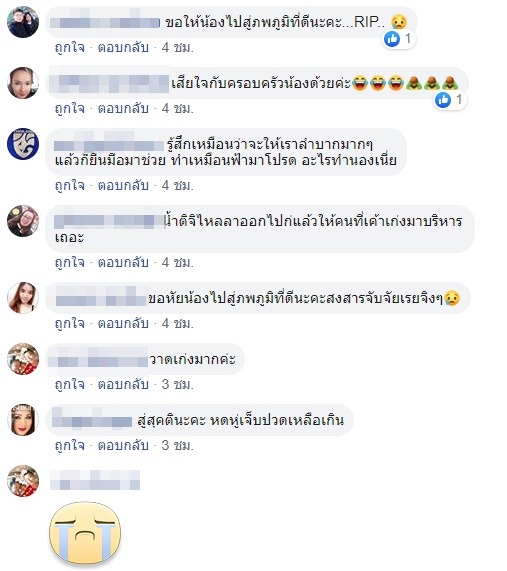This screenshot has height=571, width=507.
Task: Open the avatar of the long-haired woman commenter
Action: (x=23, y=298)
